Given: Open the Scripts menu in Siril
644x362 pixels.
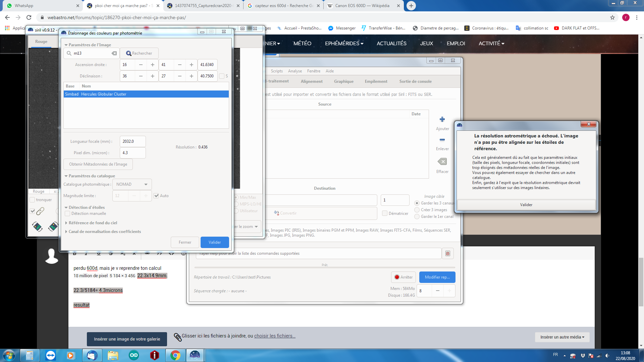Looking at the screenshot, I should point(277,71).
